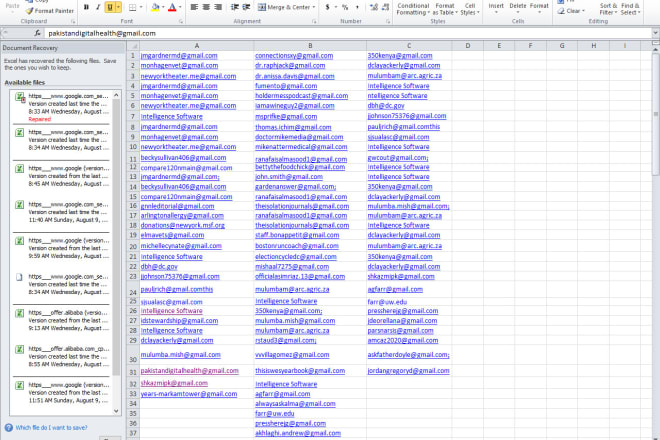The image size is (660, 440).
Task: Apply cell Borders button
Action: [132, 7]
